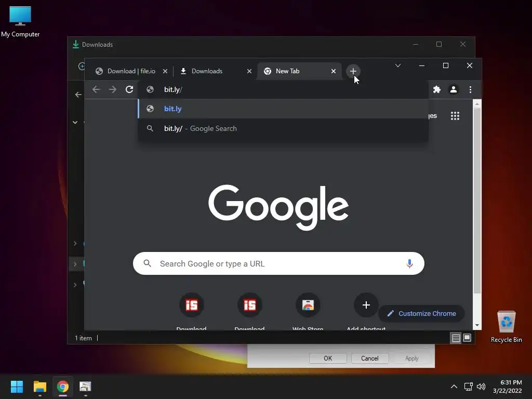532x399 pixels.
Task: Open the Chrome profile menu
Action: point(453,89)
